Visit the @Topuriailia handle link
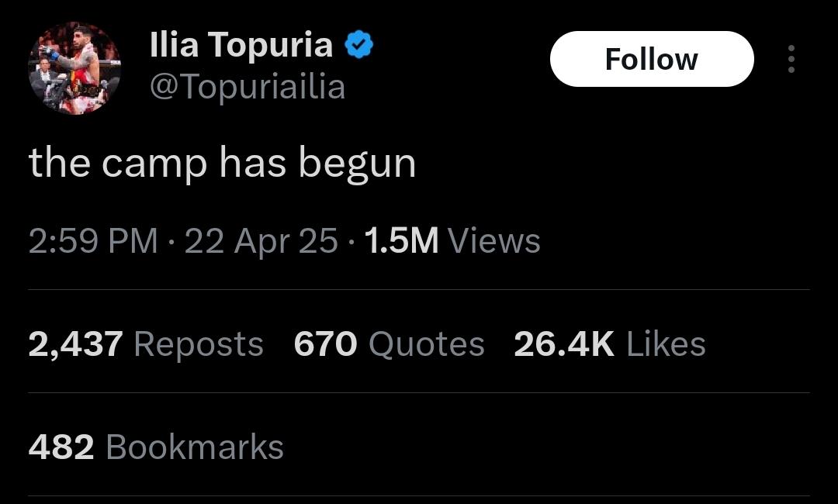838x504 pixels. coord(248,87)
